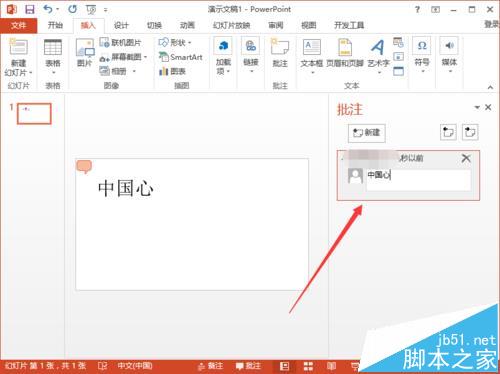This screenshot has width=500, height=374.
Task: Click language 中文(中国) in status bar
Action: [135, 366]
